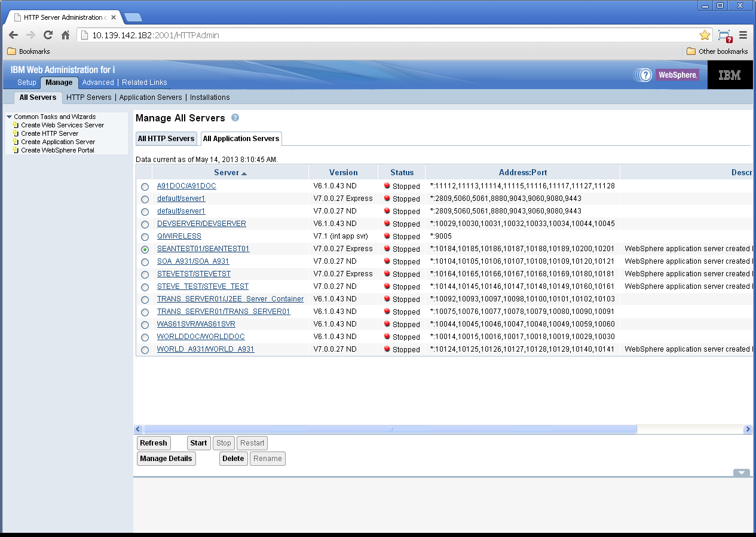This screenshot has width=756, height=537.
Task: Click the disabled Stop button
Action: [224, 443]
